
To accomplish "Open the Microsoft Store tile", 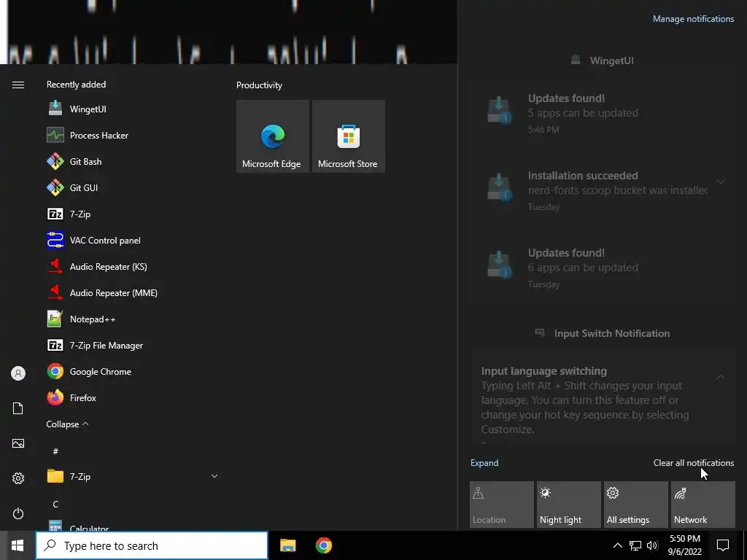I will tap(348, 136).
